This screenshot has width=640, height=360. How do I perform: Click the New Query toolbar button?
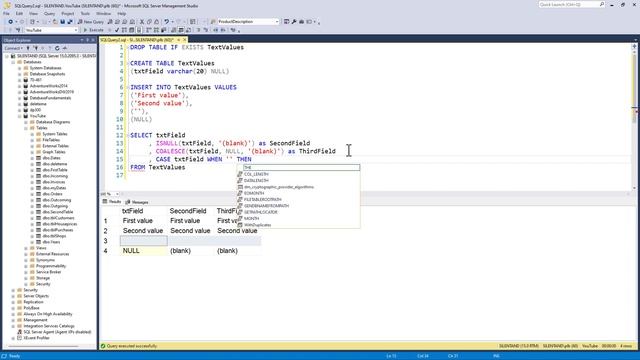point(91,22)
